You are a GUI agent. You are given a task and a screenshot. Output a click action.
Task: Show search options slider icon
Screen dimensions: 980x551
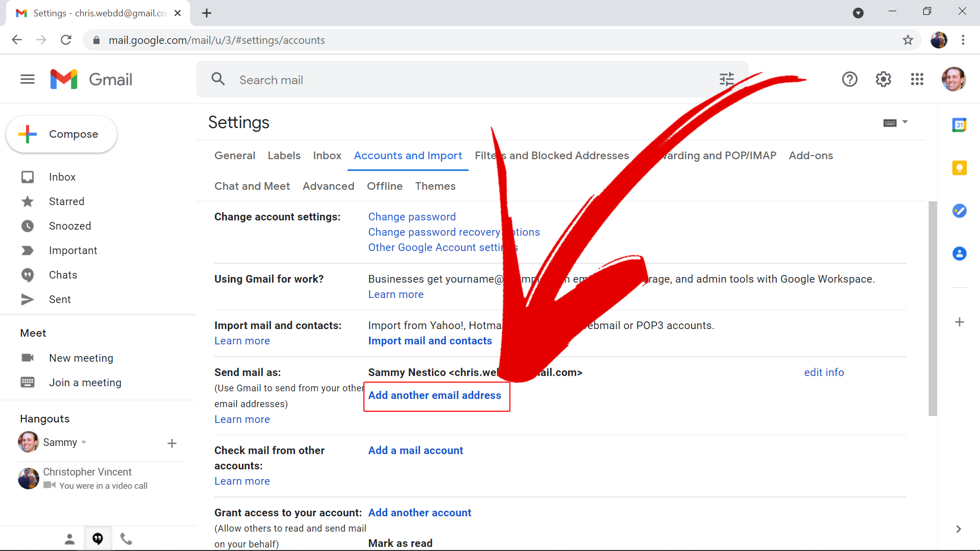726,79
